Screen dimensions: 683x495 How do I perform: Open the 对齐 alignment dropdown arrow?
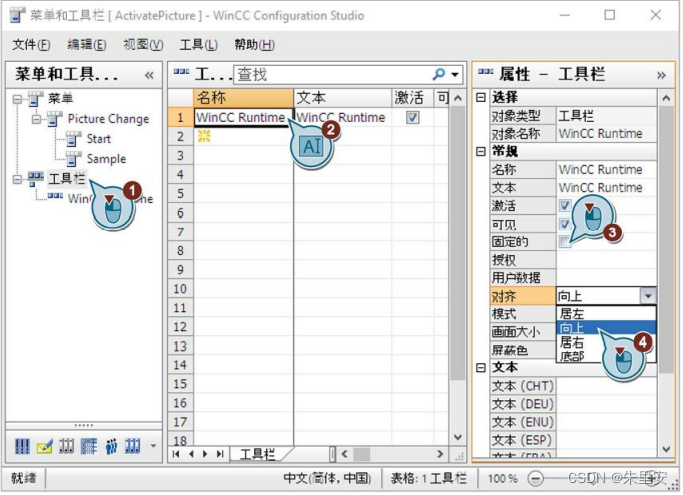[x=648, y=296]
